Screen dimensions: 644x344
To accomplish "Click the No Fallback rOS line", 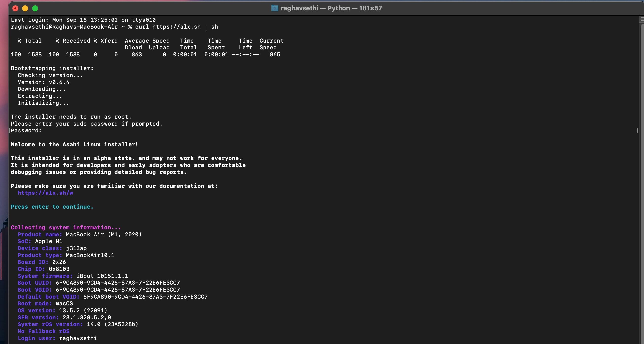I will tap(43, 331).
